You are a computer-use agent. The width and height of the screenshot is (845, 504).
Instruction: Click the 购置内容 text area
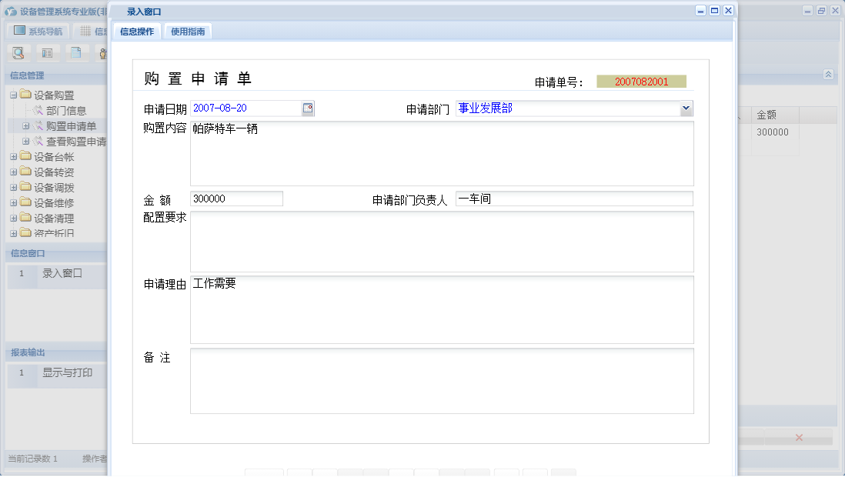pos(442,154)
